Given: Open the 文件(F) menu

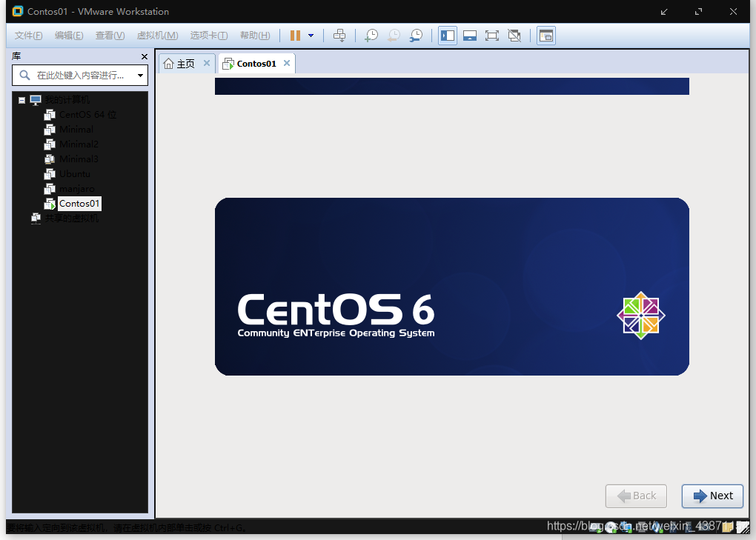Looking at the screenshot, I should coord(28,35).
